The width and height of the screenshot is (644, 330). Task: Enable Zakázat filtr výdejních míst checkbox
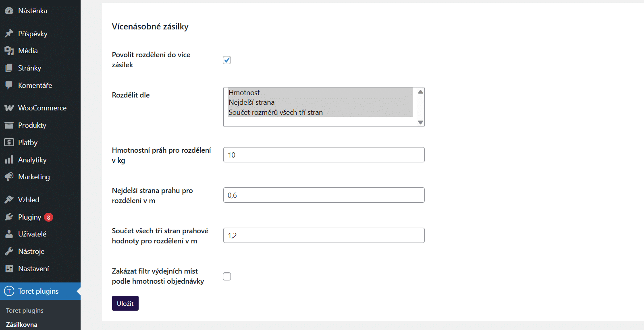point(227,276)
